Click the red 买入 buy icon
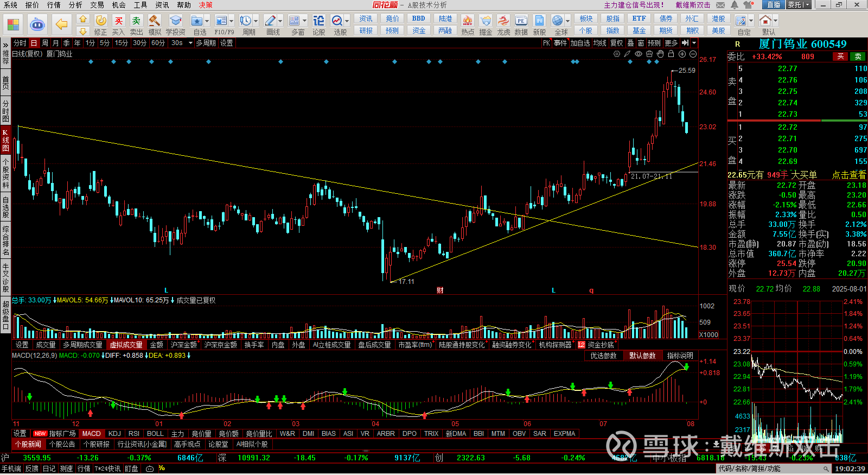The width and height of the screenshot is (868, 475). (x=119, y=21)
